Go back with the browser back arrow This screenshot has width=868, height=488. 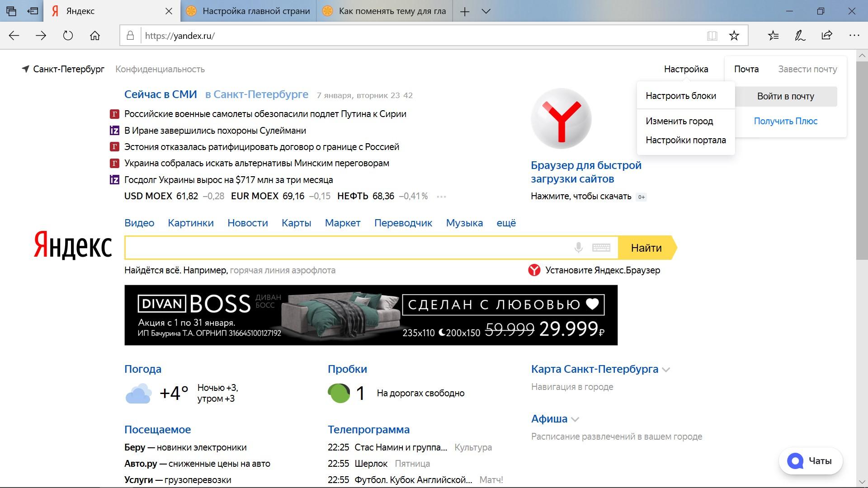click(14, 36)
